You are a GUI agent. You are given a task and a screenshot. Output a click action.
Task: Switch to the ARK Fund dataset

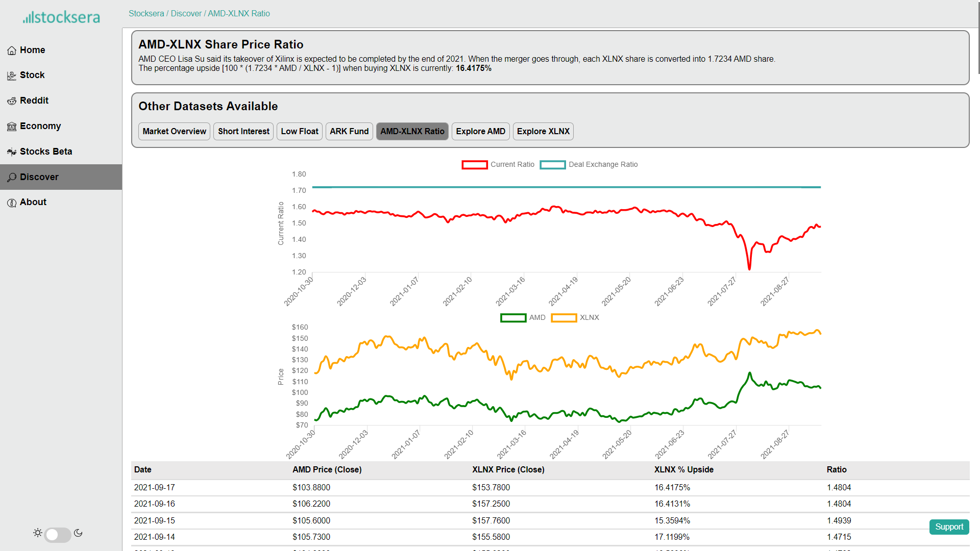tap(349, 132)
